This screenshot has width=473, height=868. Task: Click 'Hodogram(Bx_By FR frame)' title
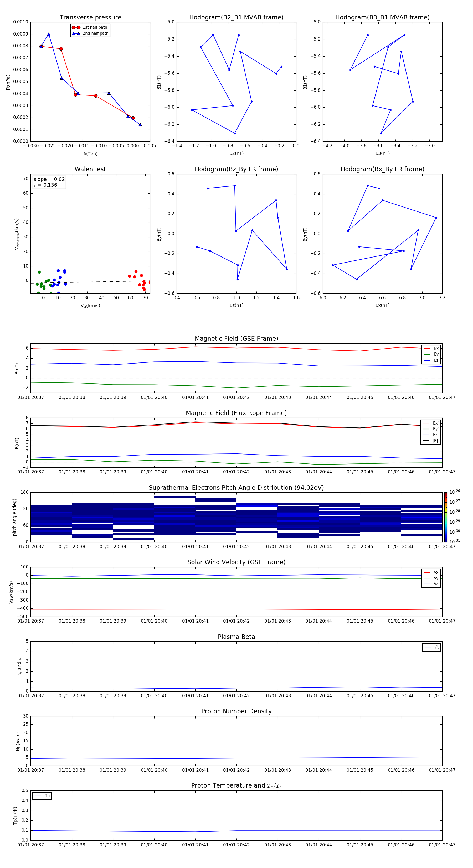coord(382,169)
